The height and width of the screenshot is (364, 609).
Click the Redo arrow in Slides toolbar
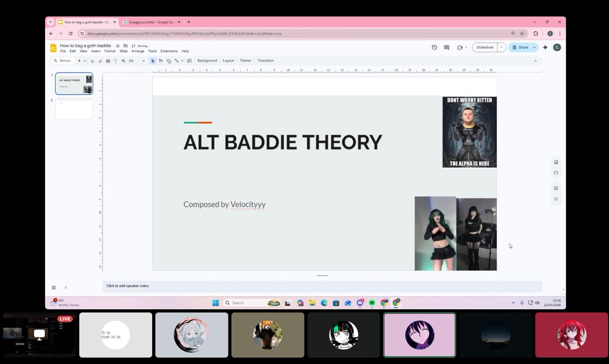tap(100, 61)
